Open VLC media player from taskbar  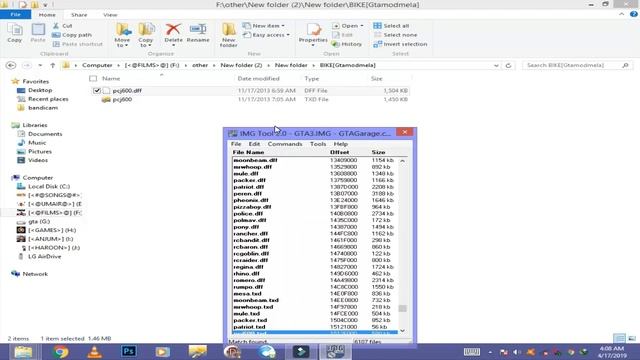click(x=94, y=352)
